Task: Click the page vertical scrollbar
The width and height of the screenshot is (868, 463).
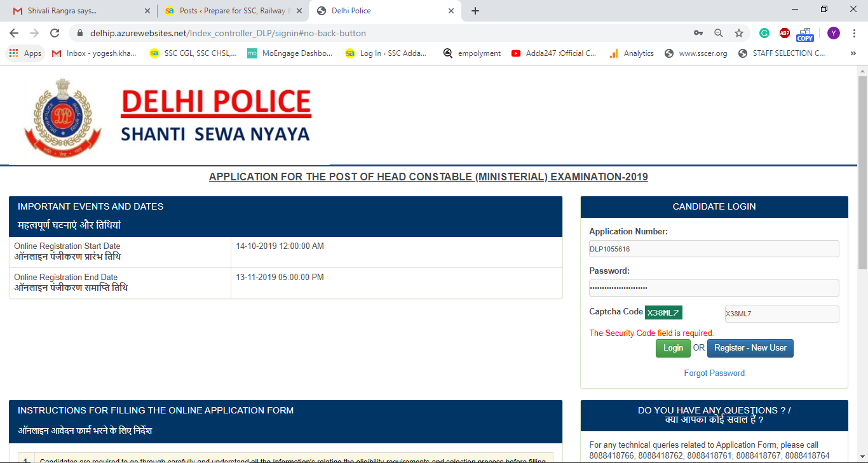Action: [x=862, y=171]
